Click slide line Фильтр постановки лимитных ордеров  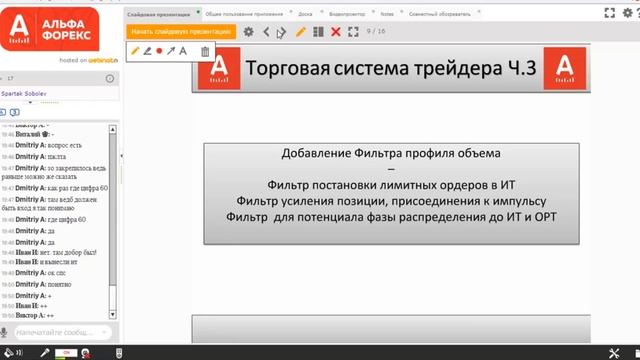391,185
